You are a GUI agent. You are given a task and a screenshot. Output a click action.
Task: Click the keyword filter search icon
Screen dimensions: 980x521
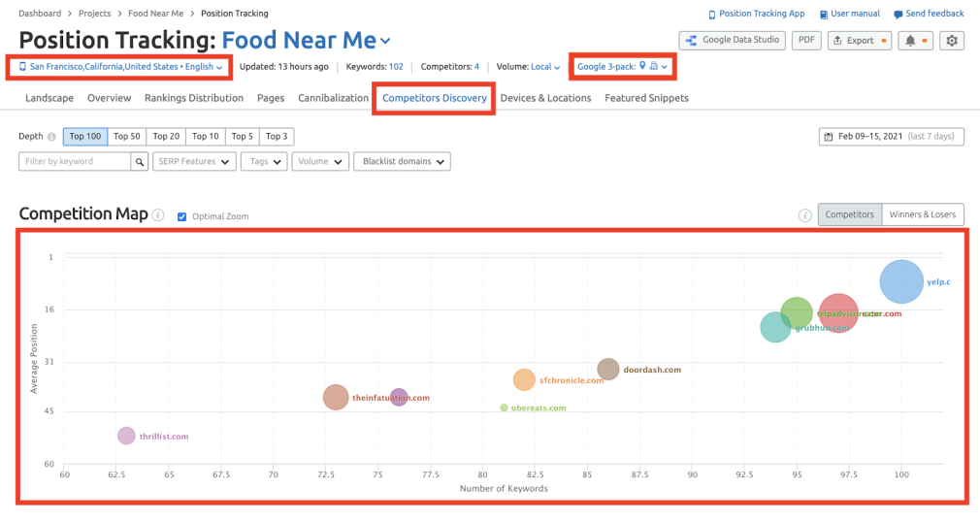[x=140, y=162]
